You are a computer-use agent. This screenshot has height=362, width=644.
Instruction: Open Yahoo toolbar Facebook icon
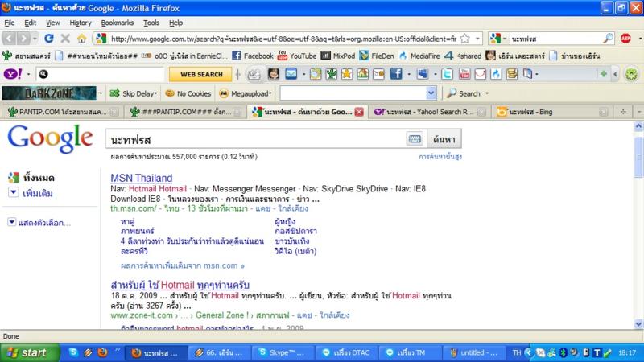(x=396, y=74)
